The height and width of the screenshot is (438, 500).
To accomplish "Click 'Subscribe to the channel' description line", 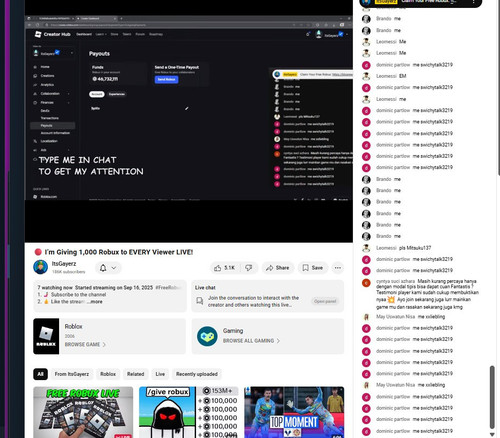I will click(x=78, y=295).
